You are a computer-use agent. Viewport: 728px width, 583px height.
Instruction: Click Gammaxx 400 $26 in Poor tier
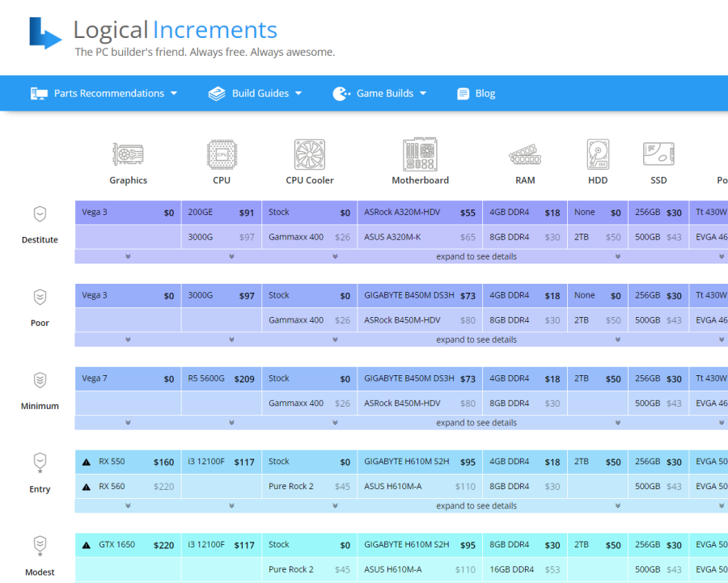310,320
